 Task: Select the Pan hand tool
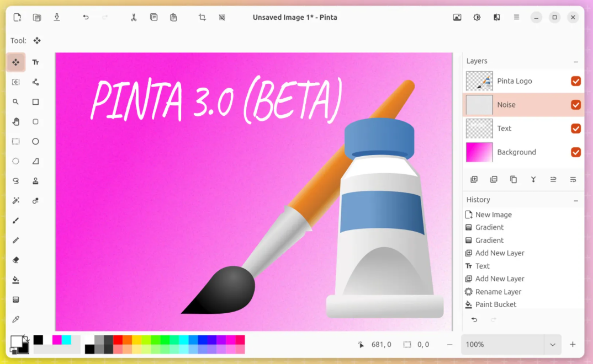15,121
